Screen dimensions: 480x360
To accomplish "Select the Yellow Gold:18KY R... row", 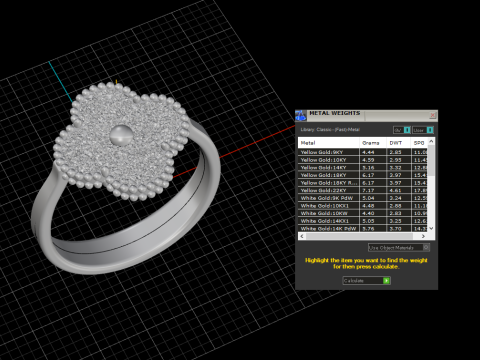I will [x=363, y=183].
